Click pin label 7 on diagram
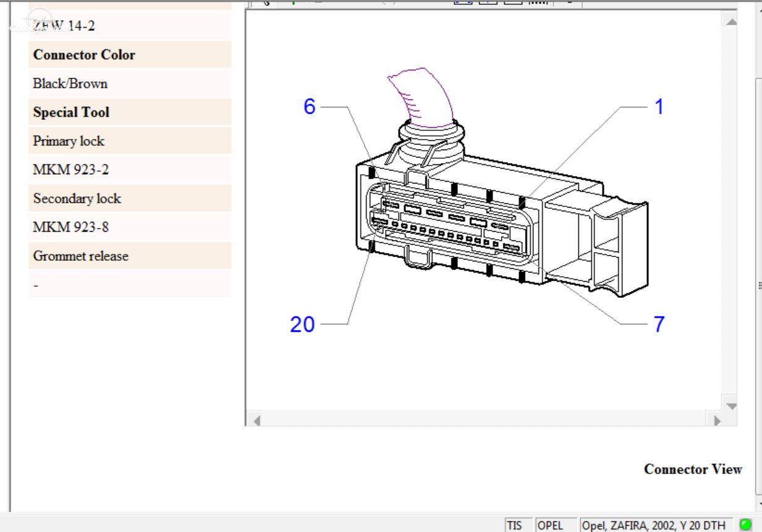The height and width of the screenshot is (532, 762). pyautogui.click(x=659, y=324)
